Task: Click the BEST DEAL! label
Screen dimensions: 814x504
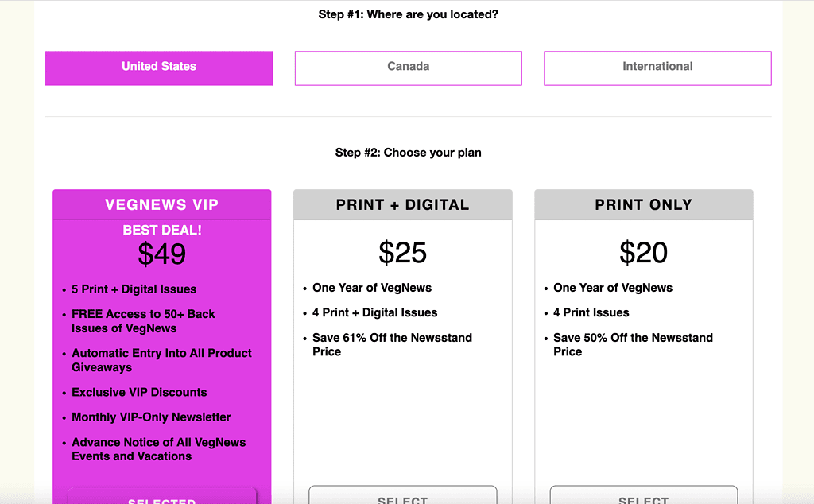Action: (162, 231)
